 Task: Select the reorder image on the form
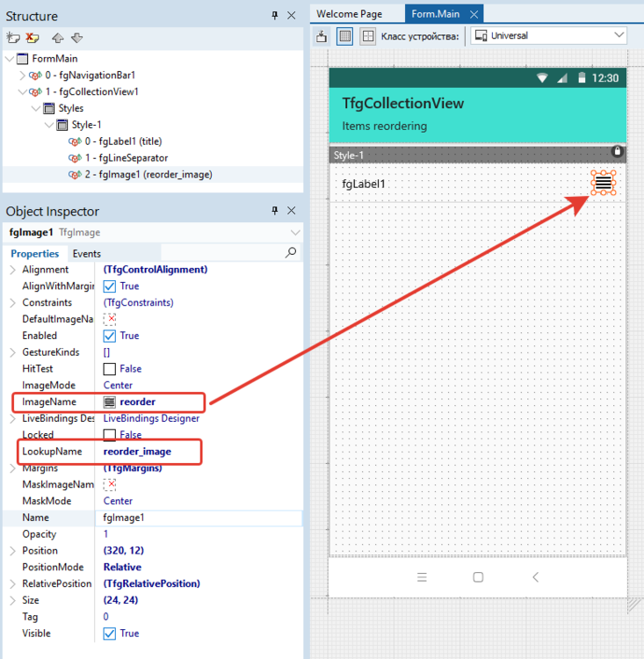(x=603, y=183)
